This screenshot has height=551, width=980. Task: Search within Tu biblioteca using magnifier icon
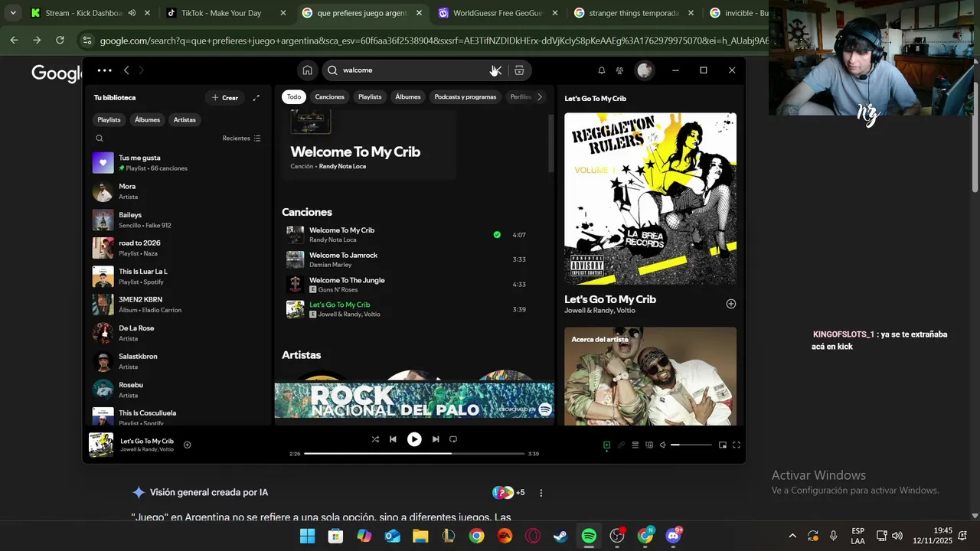[100, 139]
